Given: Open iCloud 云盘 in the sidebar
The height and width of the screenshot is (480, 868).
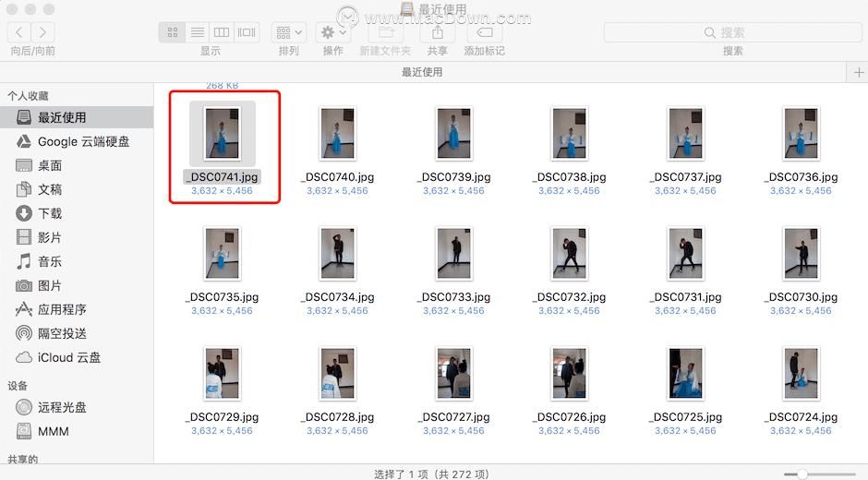Looking at the screenshot, I should (77, 357).
